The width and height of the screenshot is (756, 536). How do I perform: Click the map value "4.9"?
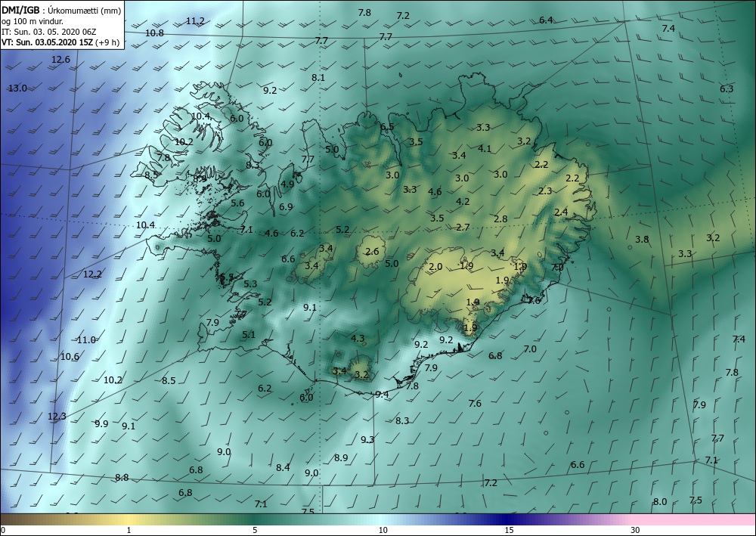point(287,184)
